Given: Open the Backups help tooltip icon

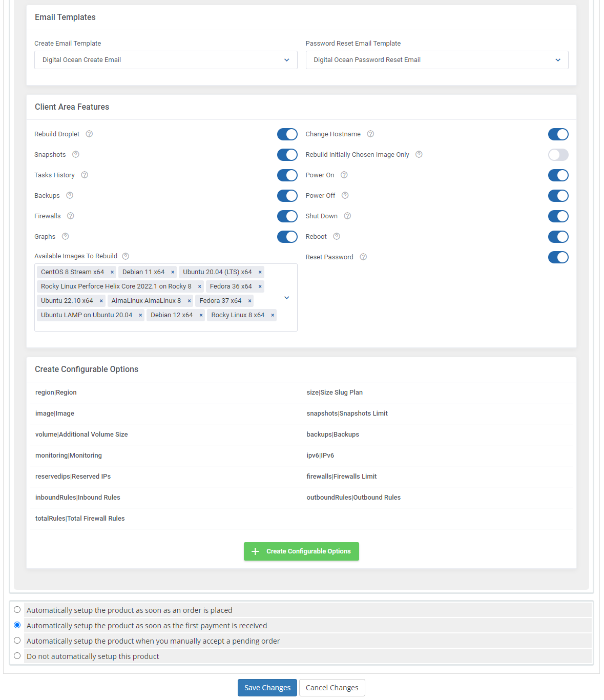Looking at the screenshot, I should [69, 195].
